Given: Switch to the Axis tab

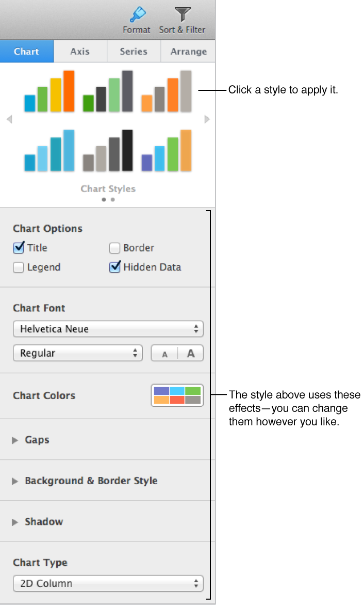Looking at the screenshot, I should [x=80, y=51].
